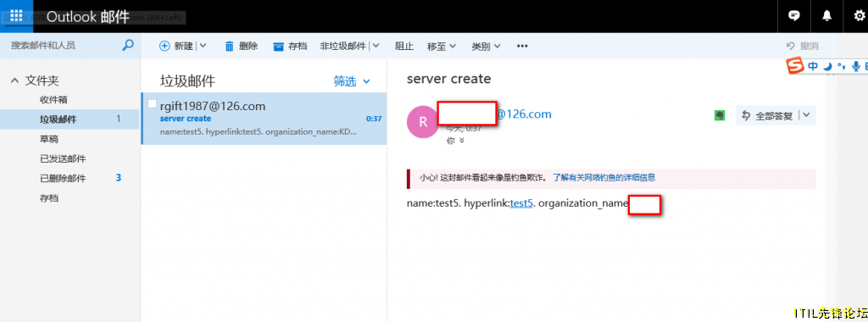
Task: Open the app launcher grid icon
Action: (x=16, y=16)
